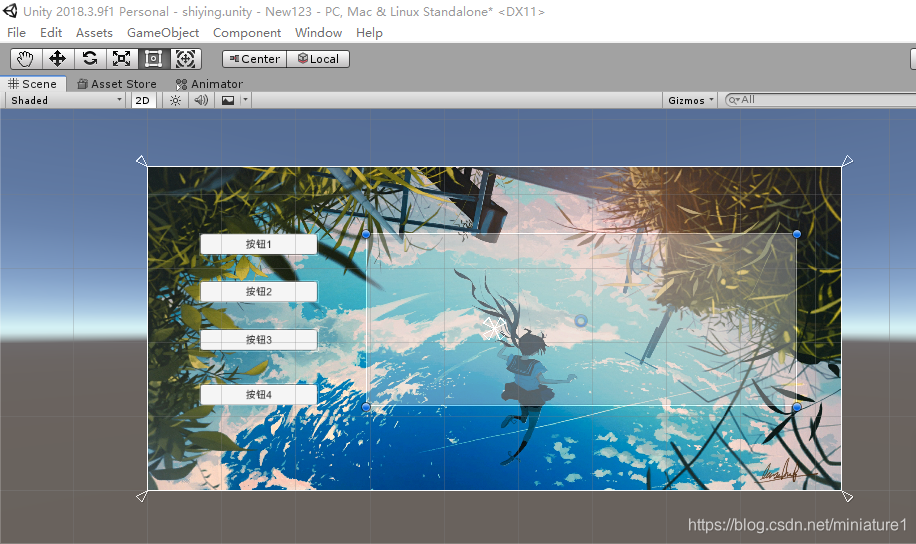Select the combined Transform tool
The image size is (916, 544).
coord(185,58)
